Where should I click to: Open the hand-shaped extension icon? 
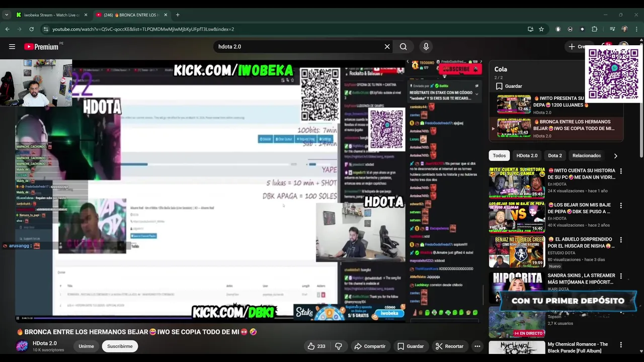click(x=558, y=29)
